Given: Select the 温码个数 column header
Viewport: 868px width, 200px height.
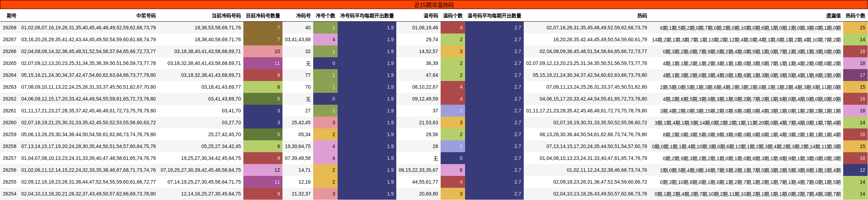Looking at the screenshot, I should pyautogui.click(x=453, y=16).
